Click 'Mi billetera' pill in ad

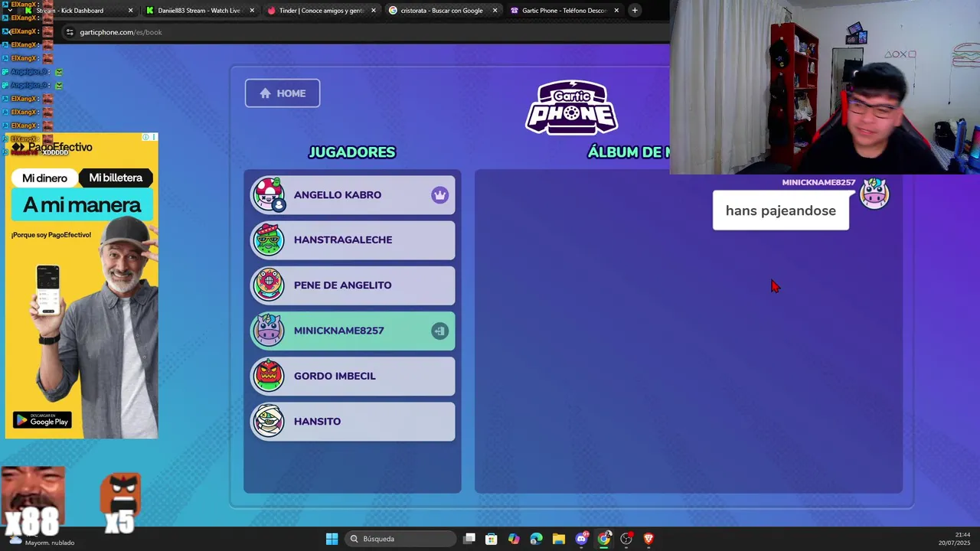coord(116,178)
